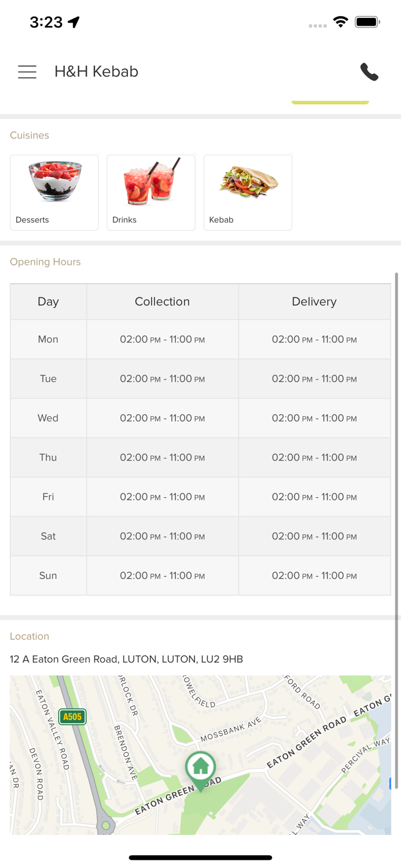Tap the Day column header
Screen dimensions: 401x868
coord(48,301)
